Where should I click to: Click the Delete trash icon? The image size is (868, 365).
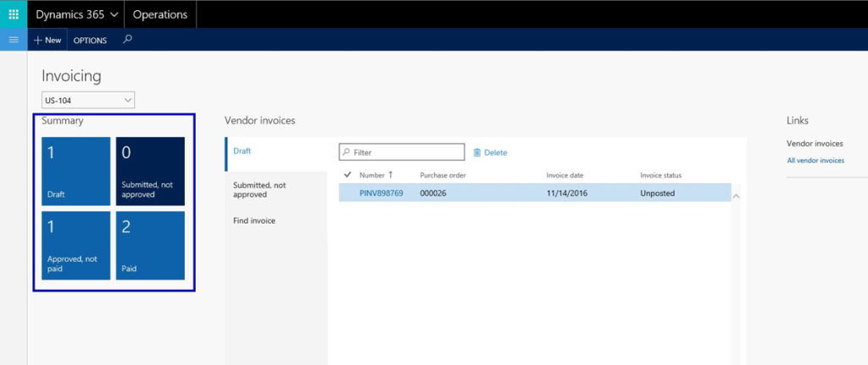(477, 152)
